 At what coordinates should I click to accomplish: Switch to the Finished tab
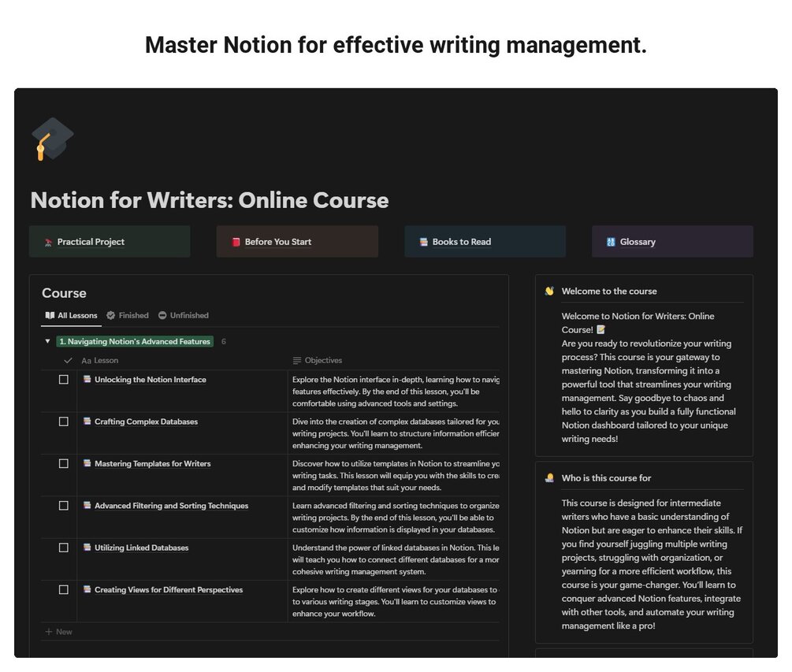click(x=128, y=316)
